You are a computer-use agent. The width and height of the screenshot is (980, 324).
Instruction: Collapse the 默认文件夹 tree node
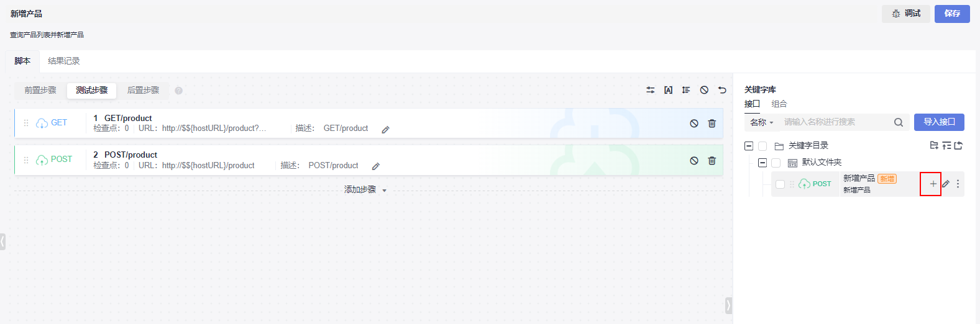[762, 163]
